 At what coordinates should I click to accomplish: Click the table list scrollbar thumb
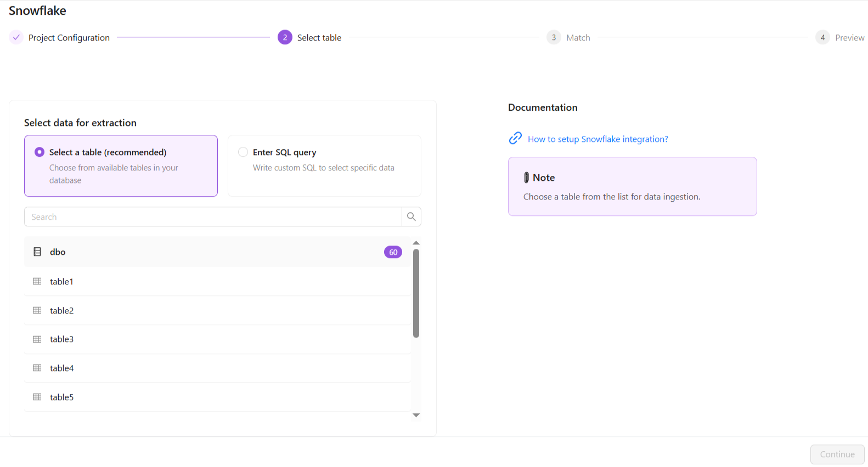(416, 293)
